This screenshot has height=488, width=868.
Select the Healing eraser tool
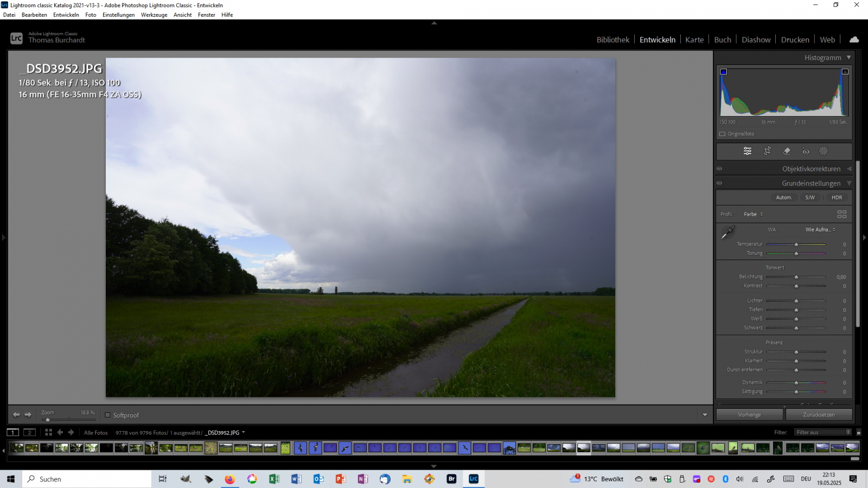click(787, 151)
